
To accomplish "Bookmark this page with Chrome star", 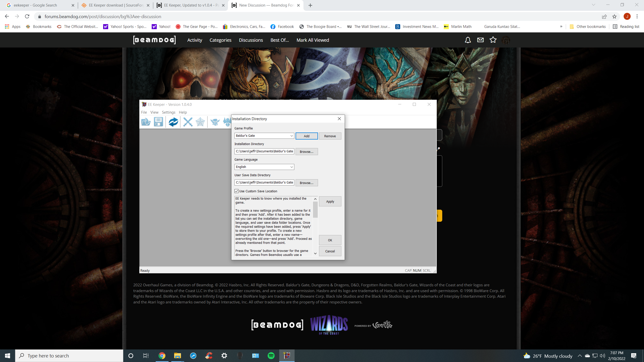I will [614, 17].
